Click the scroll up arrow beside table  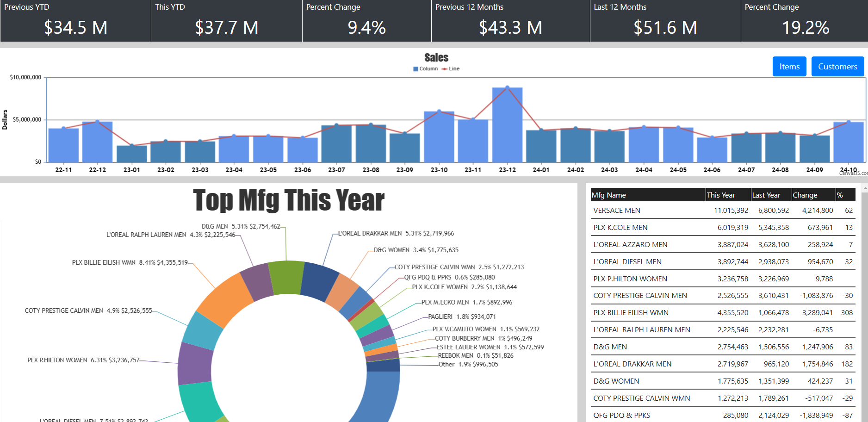click(865, 188)
